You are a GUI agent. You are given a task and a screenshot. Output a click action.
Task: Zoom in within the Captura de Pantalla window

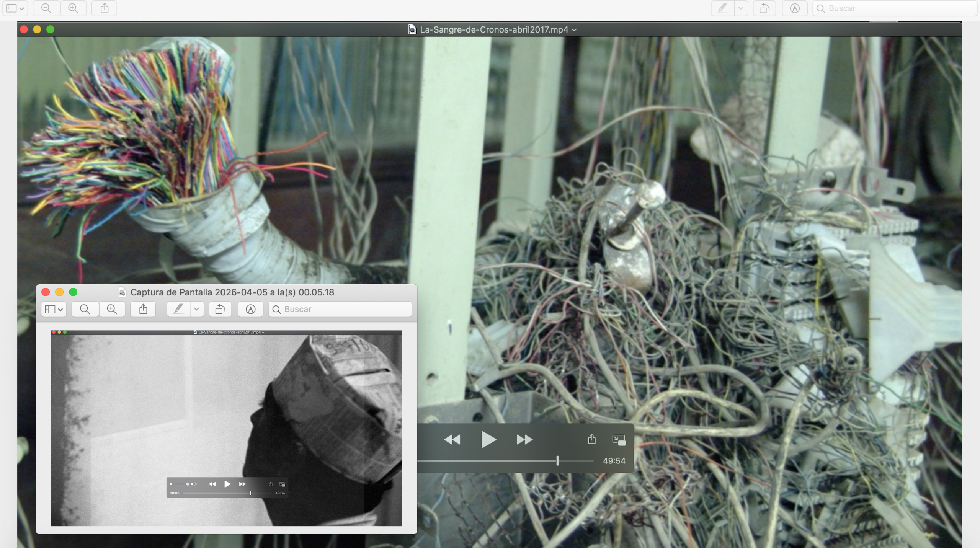click(x=112, y=309)
